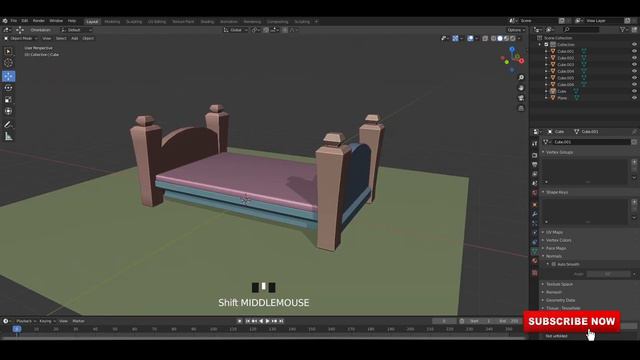Hide Cube.001 with its eye icon
The width and height of the screenshot is (640, 360).
coord(634,51)
